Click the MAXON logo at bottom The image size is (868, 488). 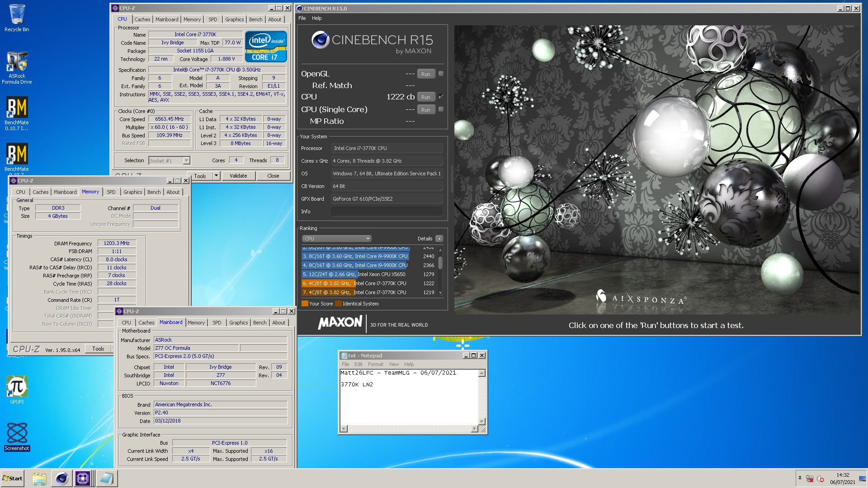(x=340, y=323)
